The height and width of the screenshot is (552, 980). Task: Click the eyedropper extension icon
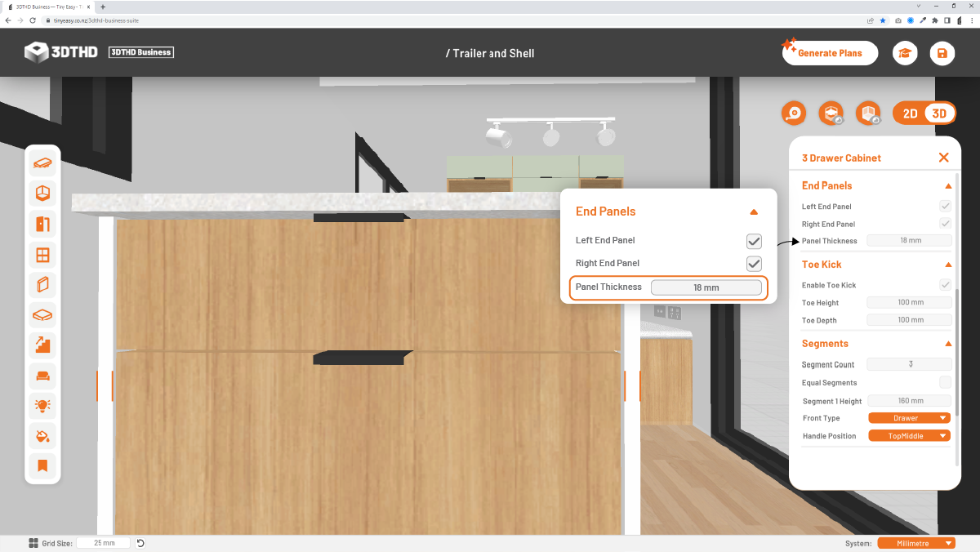[923, 20]
